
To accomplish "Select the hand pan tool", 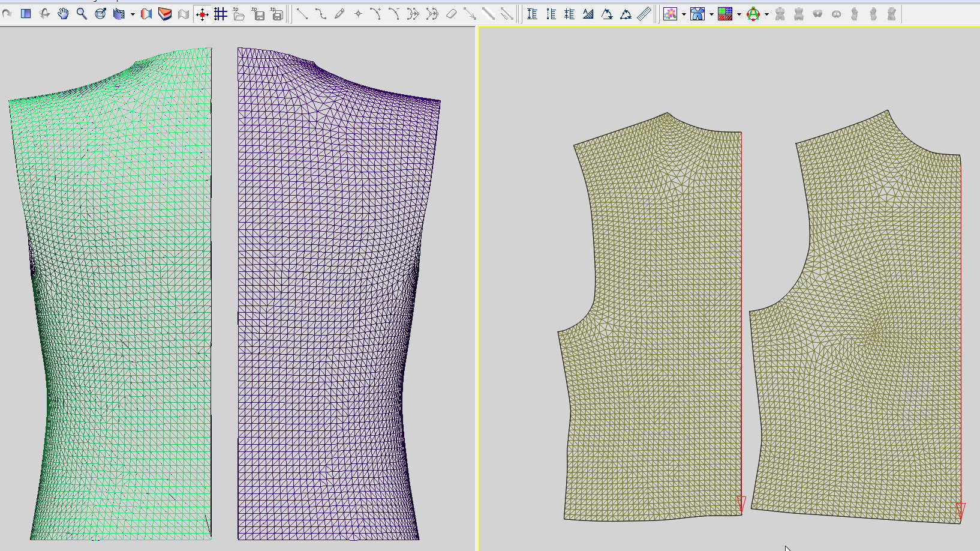I will click(63, 14).
